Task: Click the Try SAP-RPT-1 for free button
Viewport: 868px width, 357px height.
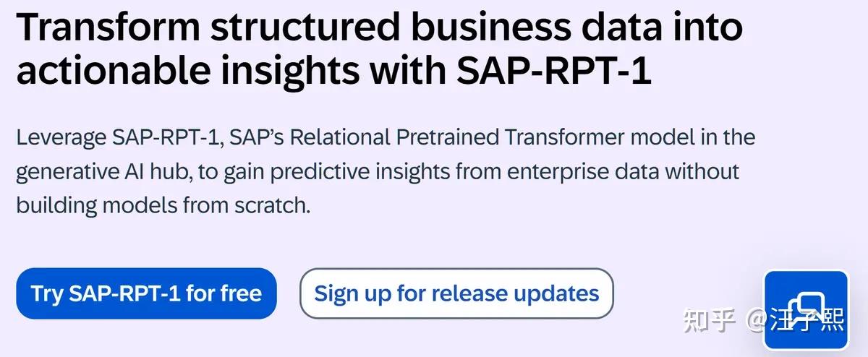Action: point(146,293)
